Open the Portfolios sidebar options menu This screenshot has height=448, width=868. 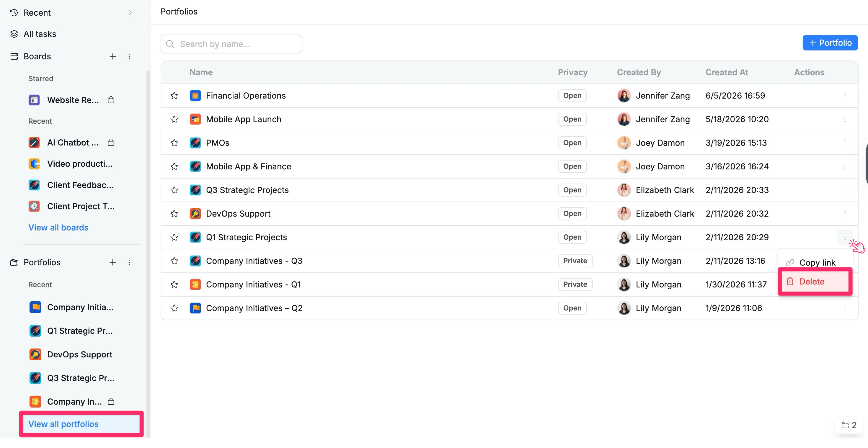(x=129, y=262)
